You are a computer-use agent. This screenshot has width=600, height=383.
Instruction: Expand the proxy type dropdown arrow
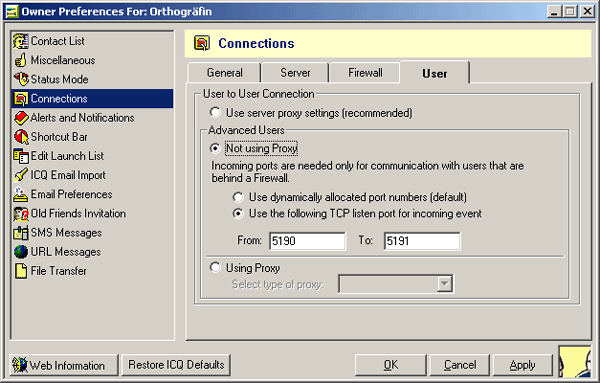tap(445, 284)
